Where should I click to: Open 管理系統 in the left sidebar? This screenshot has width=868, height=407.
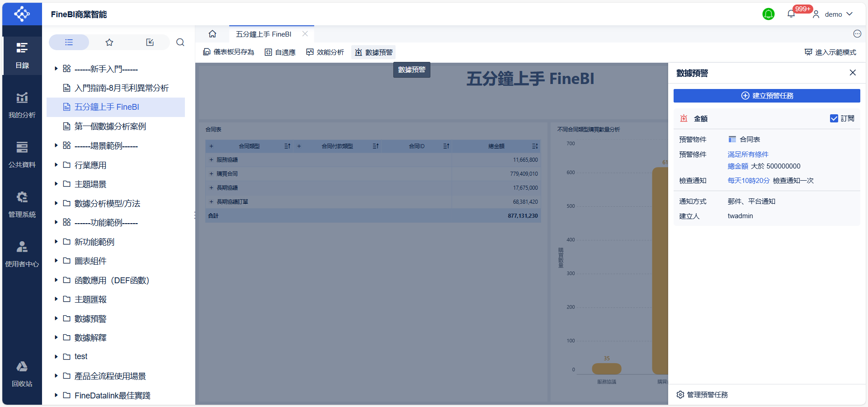tap(22, 204)
